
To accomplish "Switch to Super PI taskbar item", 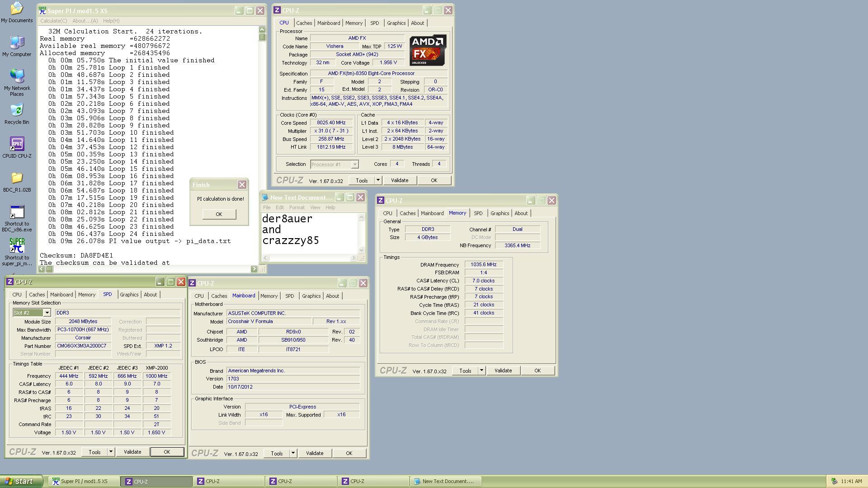I will 84,481.
